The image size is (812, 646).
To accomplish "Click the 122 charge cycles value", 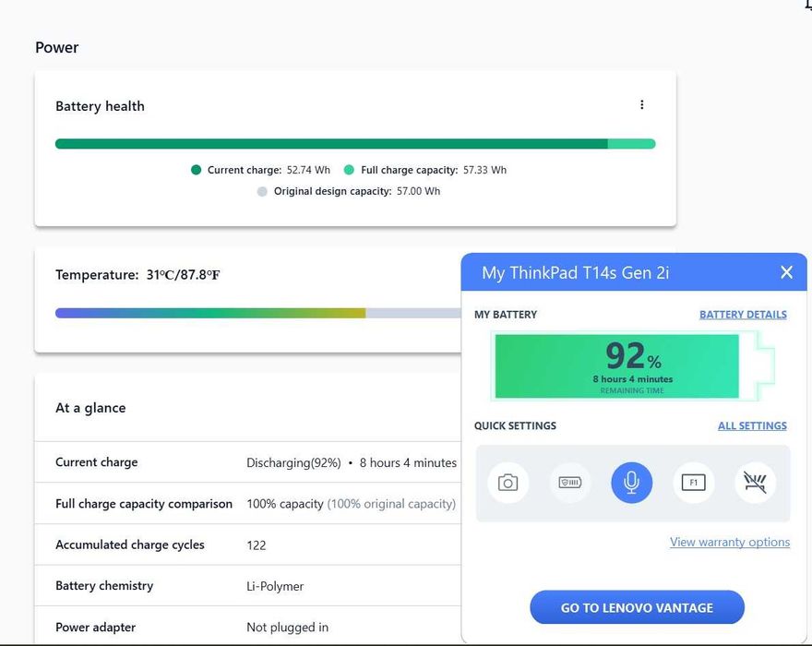I will 257,545.
